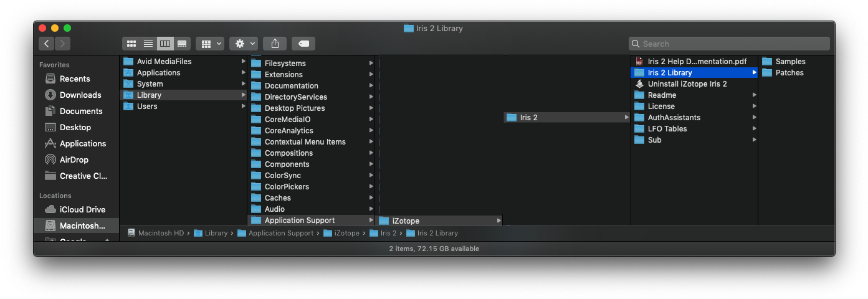Select the Users folder
The width and height of the screenshot is (868, 299).
point(183,106)
